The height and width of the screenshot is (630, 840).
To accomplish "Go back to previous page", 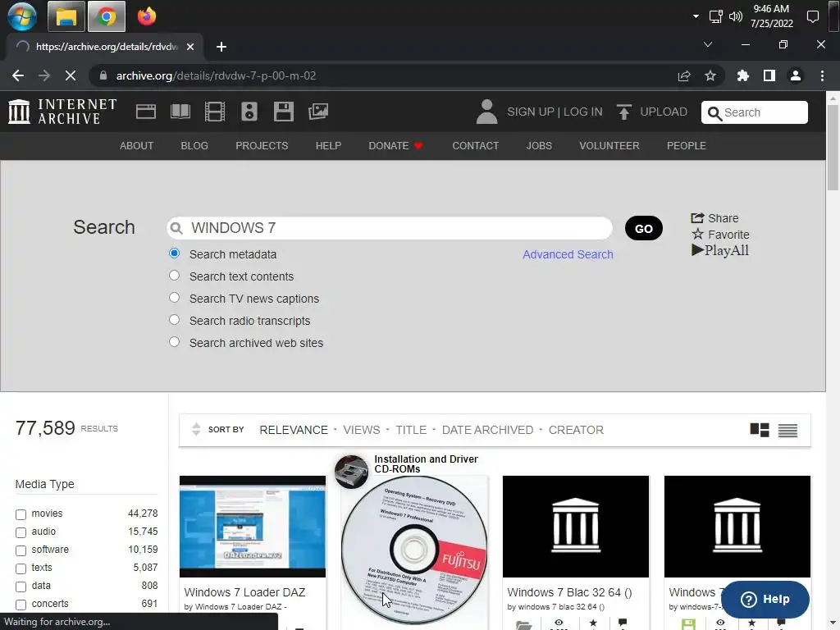I will click(x=18, y=75).
